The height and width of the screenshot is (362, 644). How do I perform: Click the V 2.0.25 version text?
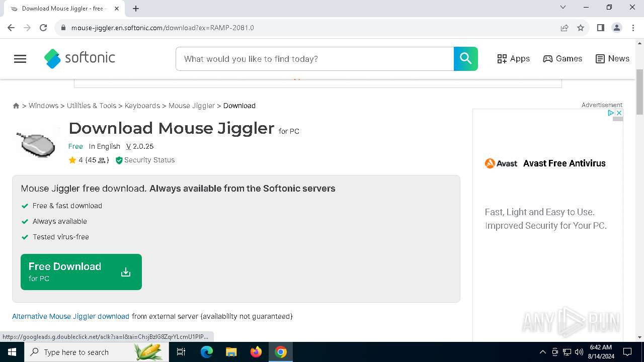[140, 146]
